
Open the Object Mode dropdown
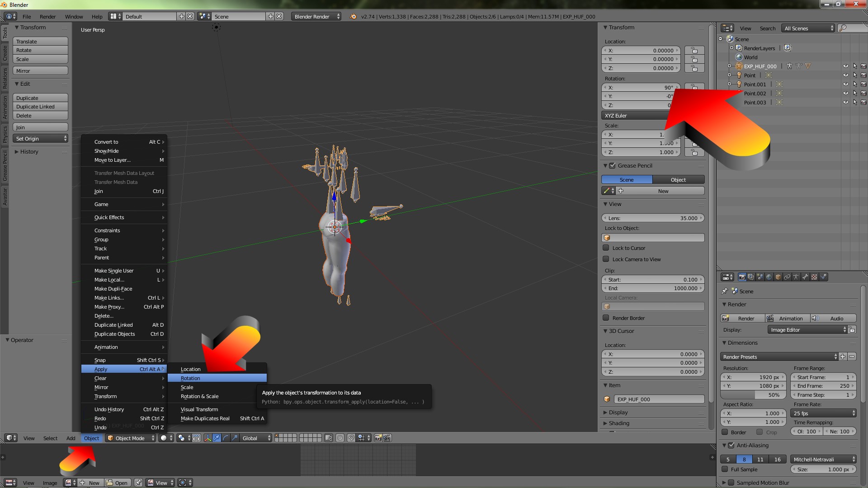tap(131, 438)
